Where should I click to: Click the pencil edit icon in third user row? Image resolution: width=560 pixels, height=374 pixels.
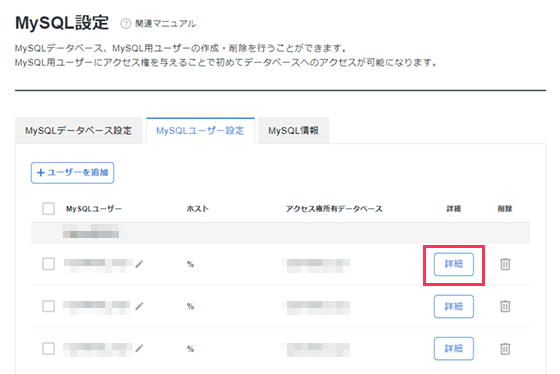tap(139, 348)
